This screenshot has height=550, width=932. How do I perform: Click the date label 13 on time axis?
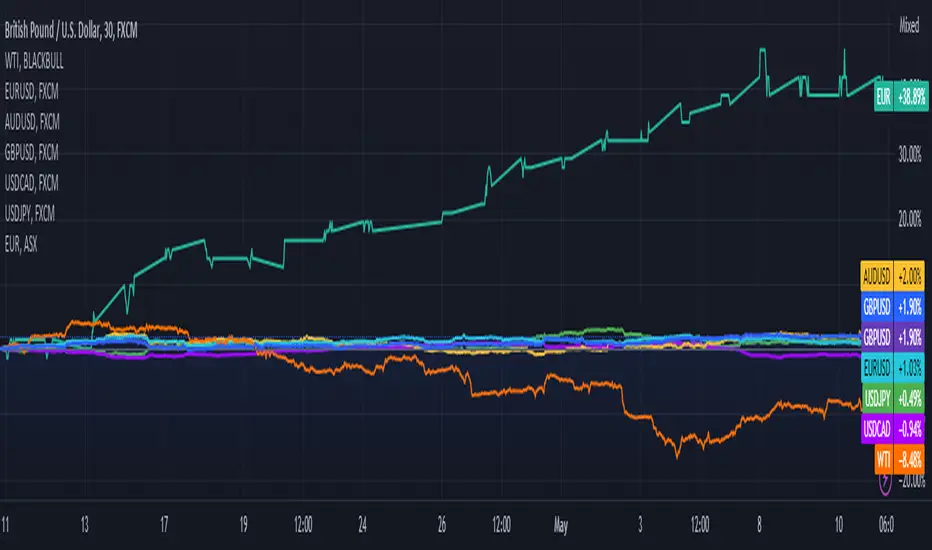pyautogui.click(x=84, y=525)
